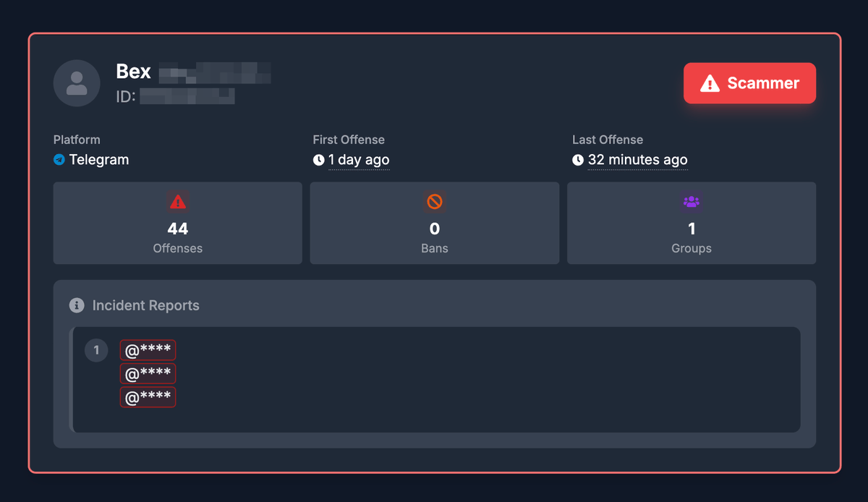
Task: Click the user avatar placeholder icon
Action: tap(77, 83)
